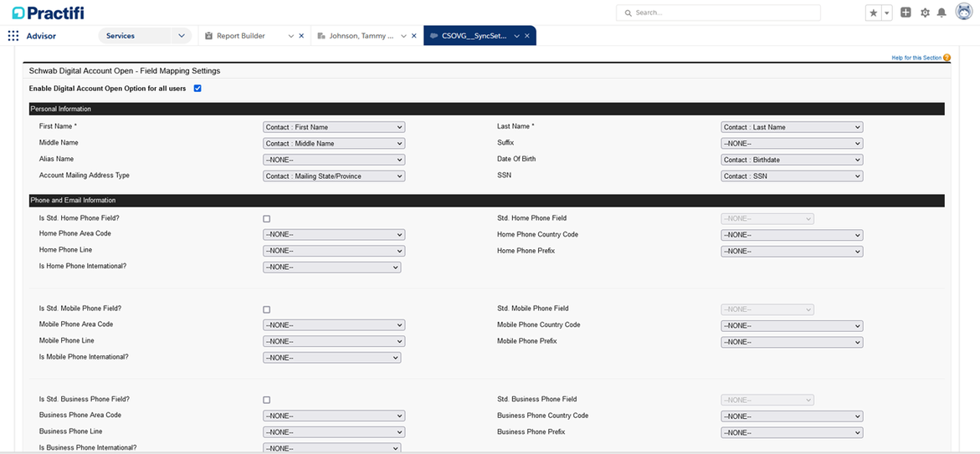This screenshot has height=454, width=980.
Task: Open the First Name mapping dropdown
Action: click(x=334, y=127)
